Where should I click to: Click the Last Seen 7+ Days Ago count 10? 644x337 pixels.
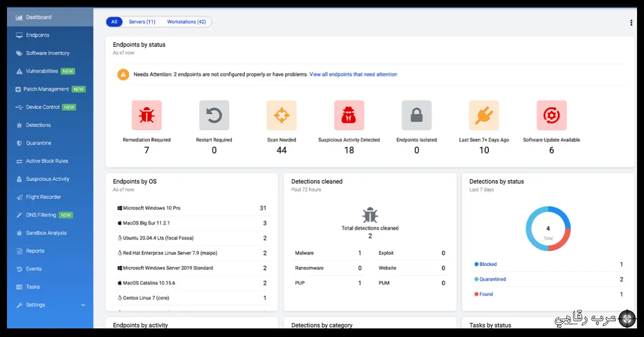tap(484, 150)
